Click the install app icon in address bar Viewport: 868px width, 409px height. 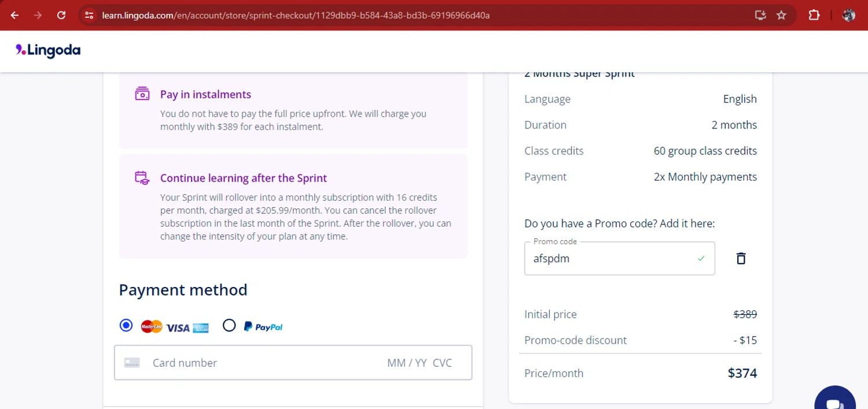[760, 15]
